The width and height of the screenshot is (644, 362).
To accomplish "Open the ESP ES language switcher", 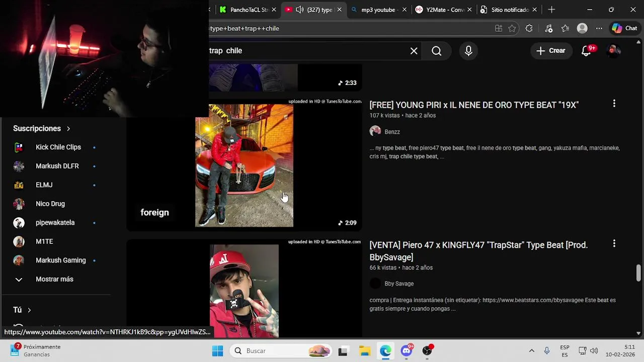I will (x=565, y=351).
